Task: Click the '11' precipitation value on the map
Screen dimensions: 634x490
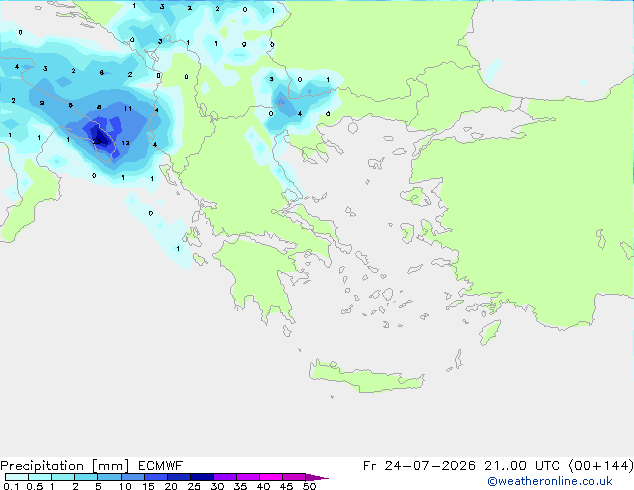Action: (x=127, y=108)
